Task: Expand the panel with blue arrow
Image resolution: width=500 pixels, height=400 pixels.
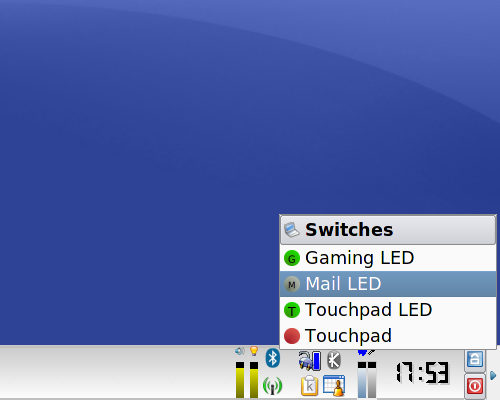Action: (493, 376)
